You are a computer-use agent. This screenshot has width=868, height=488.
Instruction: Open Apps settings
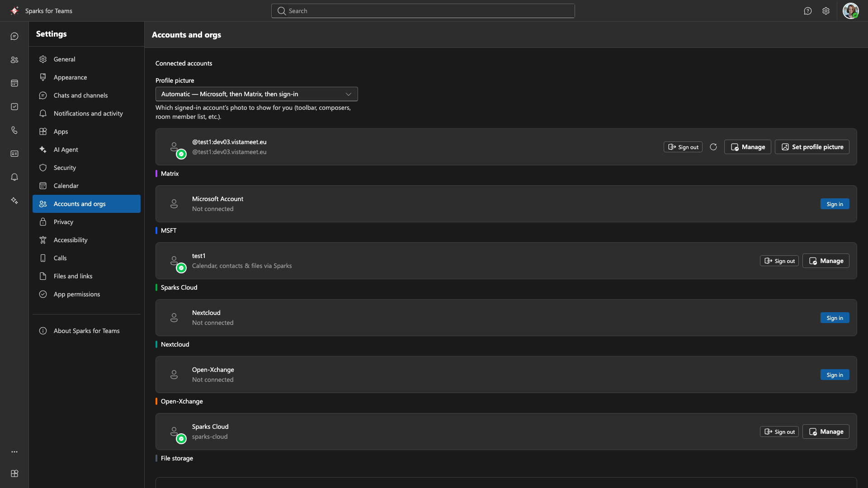(x=86, y=131)
